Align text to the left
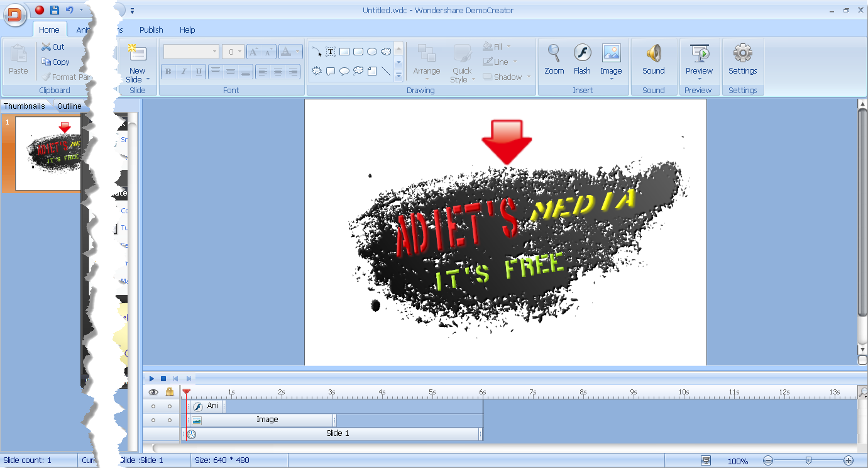This screenshot has width=868, height=468. 263,72
